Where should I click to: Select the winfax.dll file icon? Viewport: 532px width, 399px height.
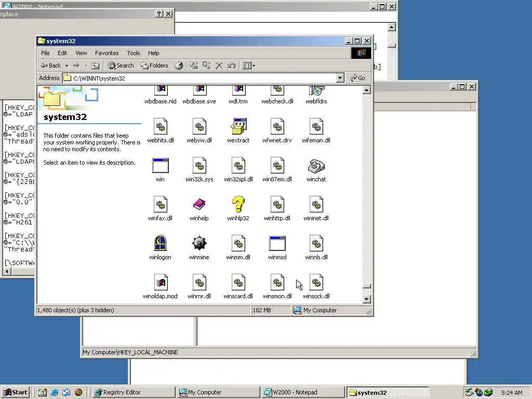[161, 204]
